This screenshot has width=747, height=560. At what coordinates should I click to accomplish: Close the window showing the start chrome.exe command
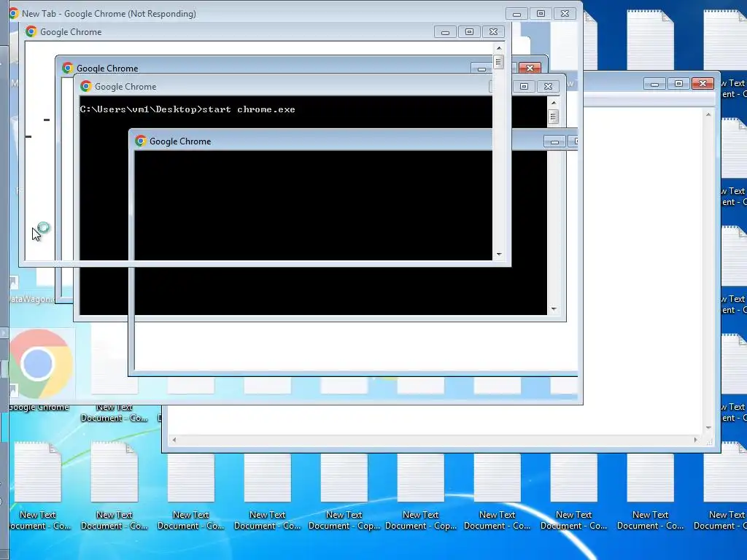(x=548, y=86)
